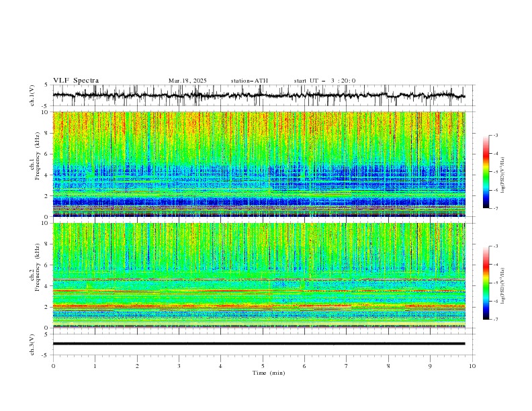Select the date 'Mar.18, 2025'
The width and height of the screenshot is (532, 411).
tap(187, 81)
